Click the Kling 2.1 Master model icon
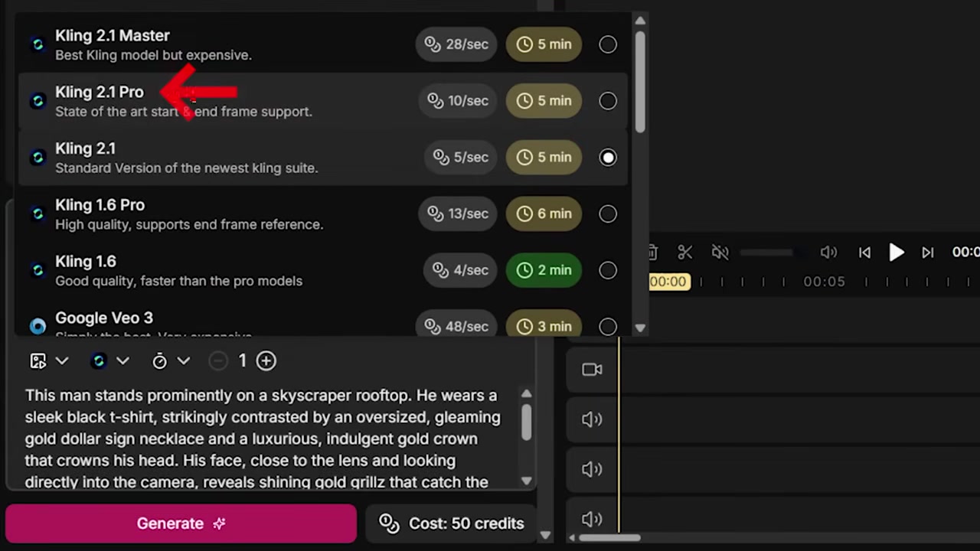980x551 pixels. coord(38,44)
